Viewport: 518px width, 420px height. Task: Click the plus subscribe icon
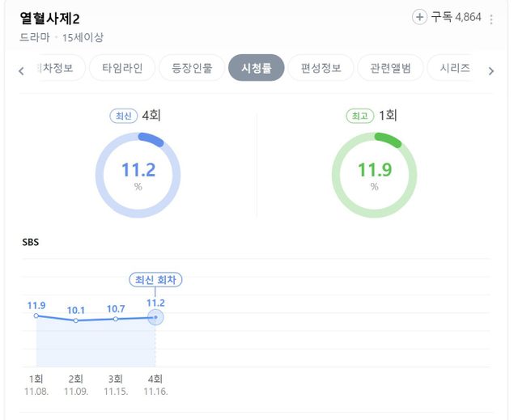tap(419, 17)
